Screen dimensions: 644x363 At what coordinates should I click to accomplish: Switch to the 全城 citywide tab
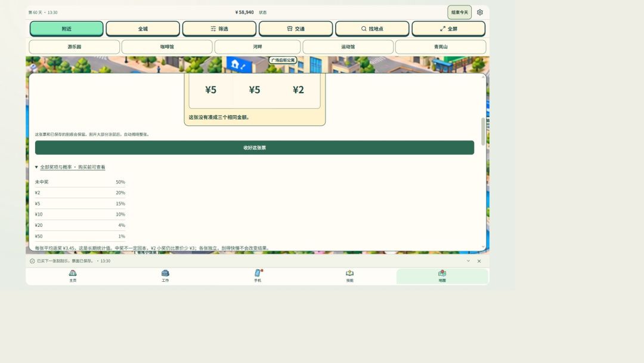(143, 29)
